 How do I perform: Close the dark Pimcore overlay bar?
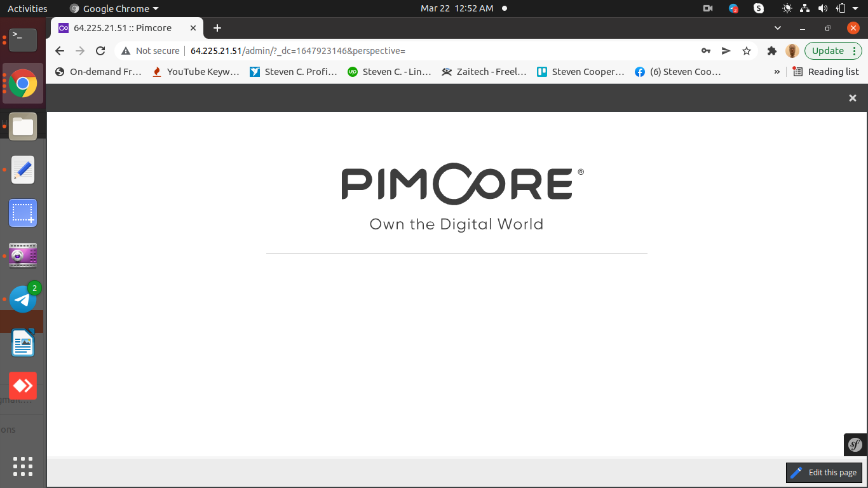(x=853, y=98)
